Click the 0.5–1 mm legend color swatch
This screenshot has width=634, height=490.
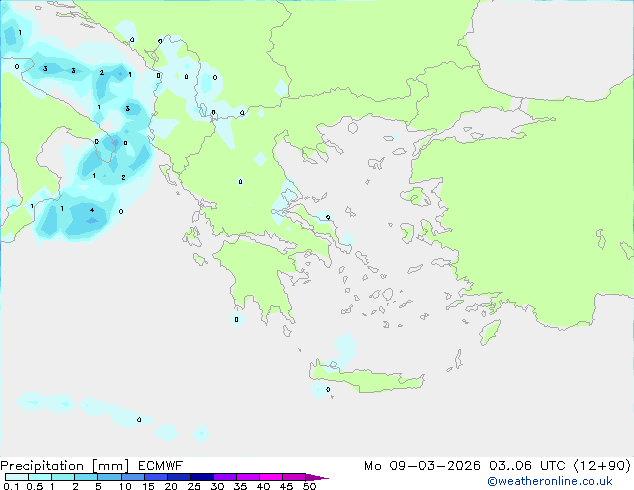[x=40, y=477]
